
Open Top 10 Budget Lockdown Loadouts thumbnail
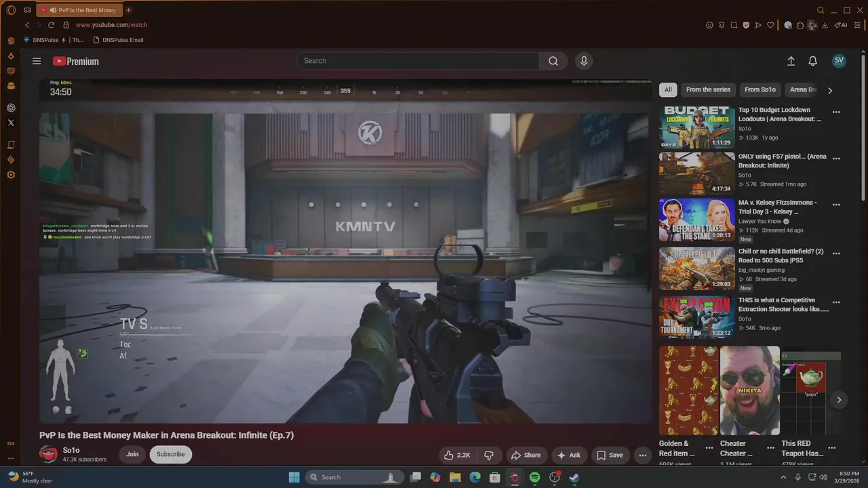696,126
